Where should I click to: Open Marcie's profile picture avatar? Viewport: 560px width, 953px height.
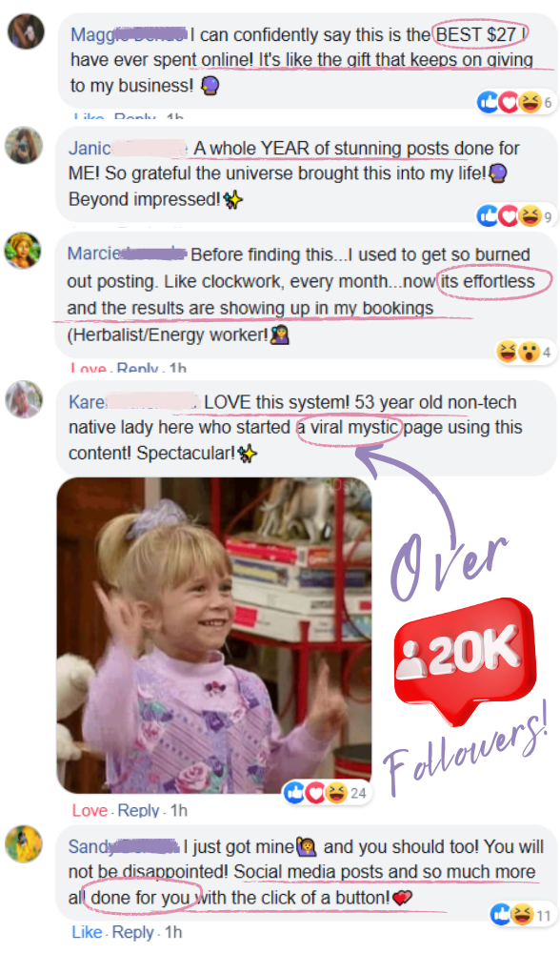coord(23,250)
